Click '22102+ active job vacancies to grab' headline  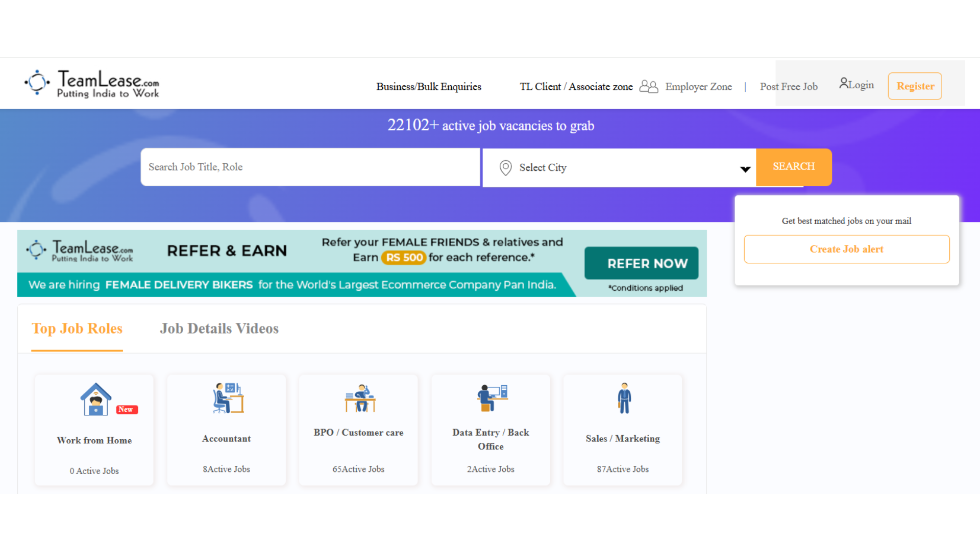tap(491, 125)
